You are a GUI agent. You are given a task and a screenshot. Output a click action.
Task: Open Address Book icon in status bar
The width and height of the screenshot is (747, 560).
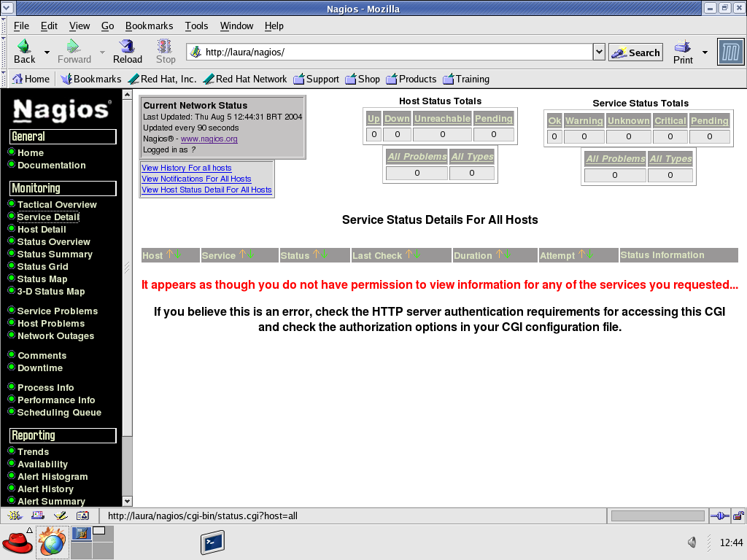point(83,516)
